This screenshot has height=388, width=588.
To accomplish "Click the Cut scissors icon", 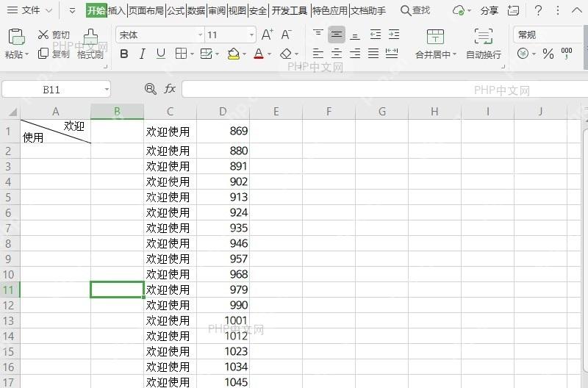I will [x=43, y=35].
